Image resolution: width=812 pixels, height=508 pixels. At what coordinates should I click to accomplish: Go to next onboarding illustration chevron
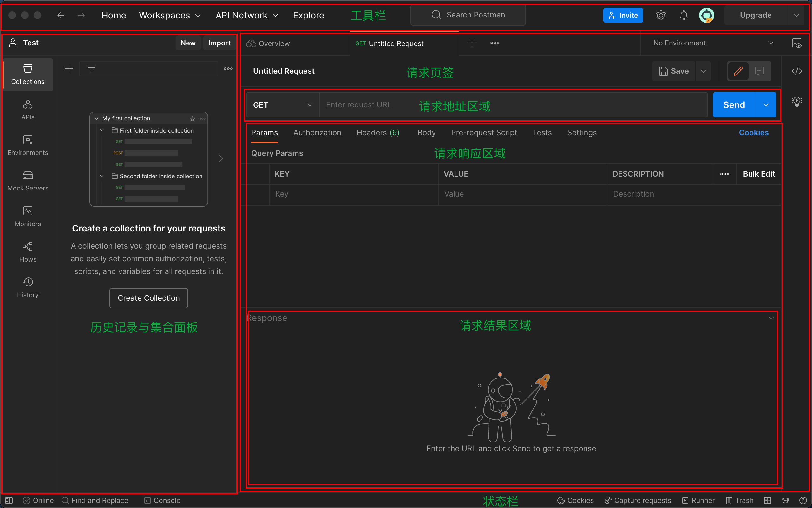pos(220,158)
